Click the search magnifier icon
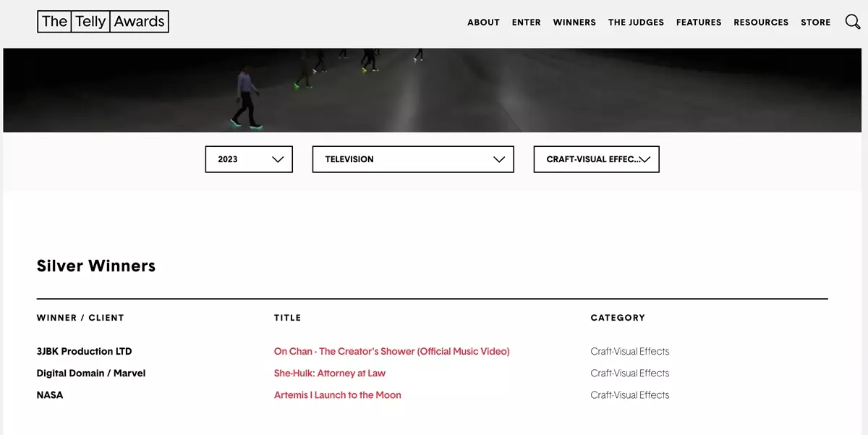The width and height of the screenshot is (868, 435). tap(853, 22)
